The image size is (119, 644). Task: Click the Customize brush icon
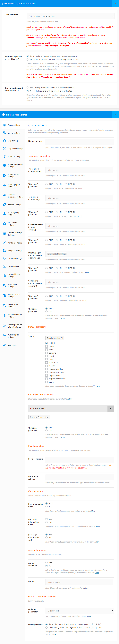click(4, 345)
